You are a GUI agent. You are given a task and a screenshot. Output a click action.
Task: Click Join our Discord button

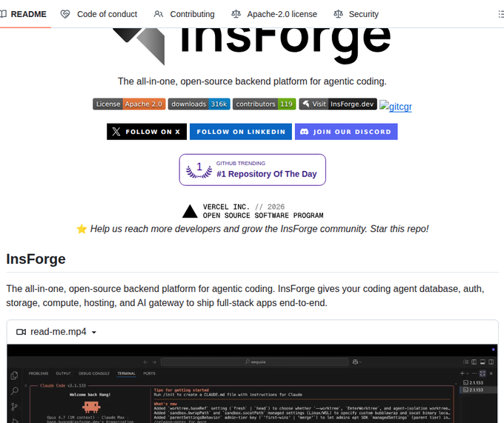tap(346, 132)
